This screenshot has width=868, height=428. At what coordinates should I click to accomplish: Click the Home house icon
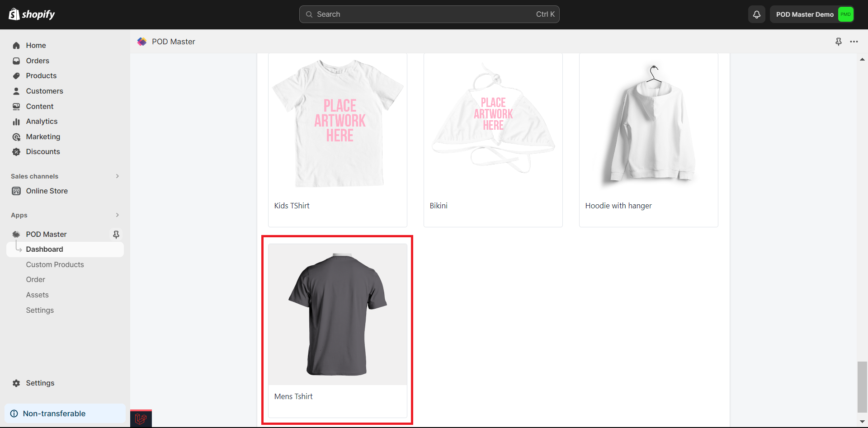click(x=16, y=45)
